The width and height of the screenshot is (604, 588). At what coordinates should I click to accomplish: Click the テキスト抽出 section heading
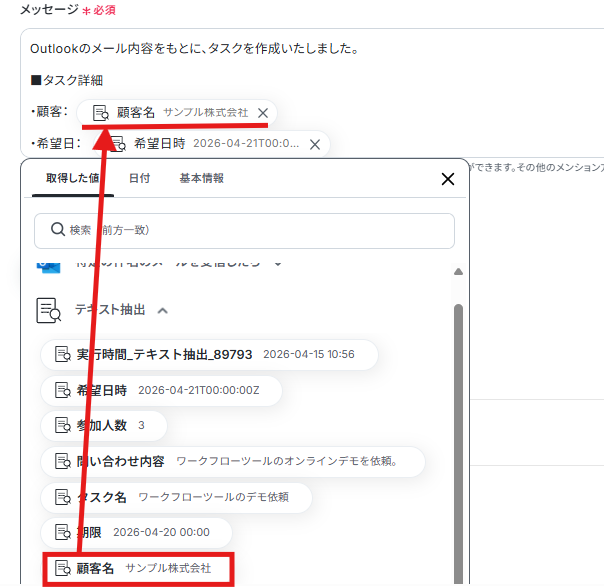[110, 310]
